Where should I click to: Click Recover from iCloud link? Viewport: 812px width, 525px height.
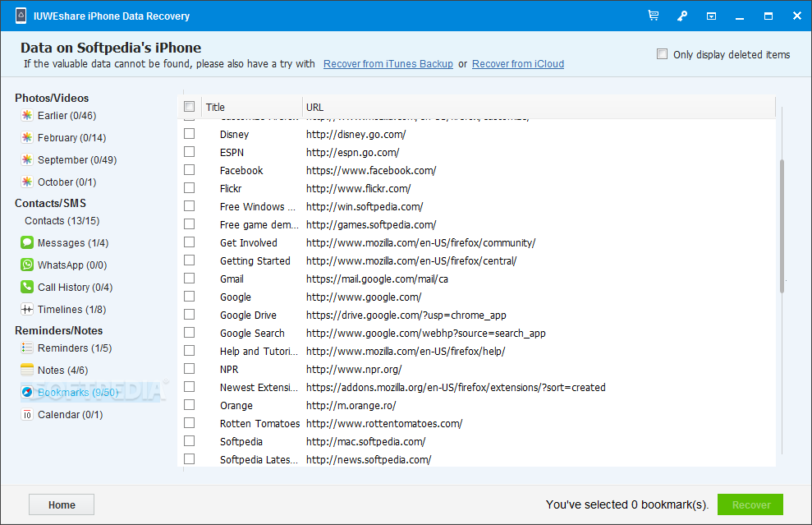(518, 64)
